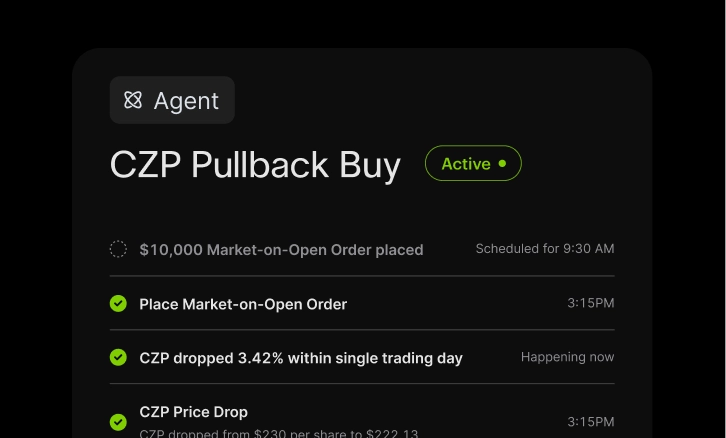Click the dashed pending circle icon
This screenshot has width=726, height=438.
tap(118, 249)
